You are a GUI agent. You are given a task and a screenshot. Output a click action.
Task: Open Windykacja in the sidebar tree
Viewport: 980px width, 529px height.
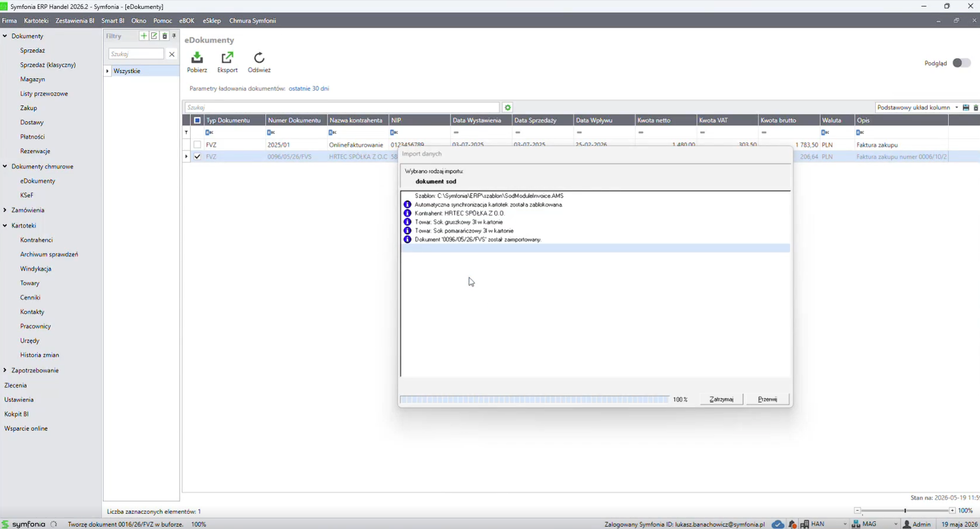36,269
